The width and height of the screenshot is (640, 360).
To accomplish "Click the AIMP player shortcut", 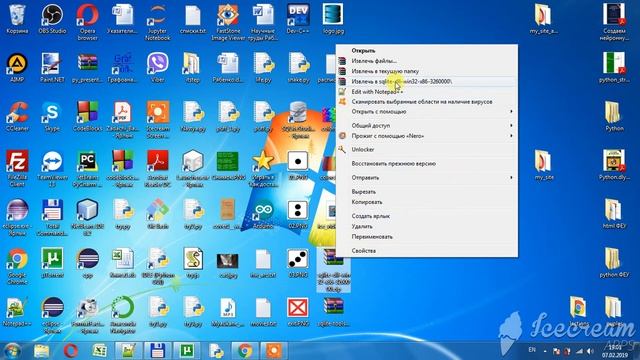I will [x=17, y=68].
